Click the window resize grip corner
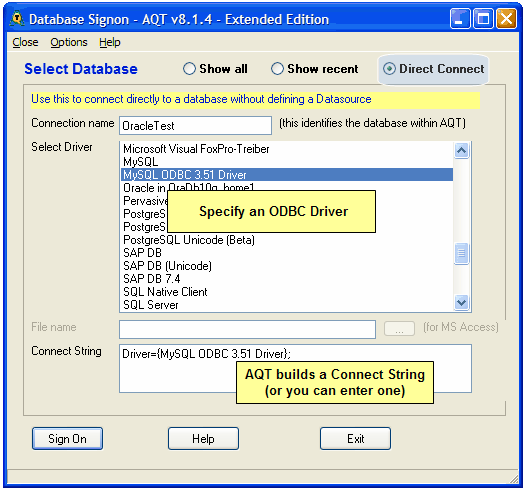525x490 pixels. click(x=514, y=479)
